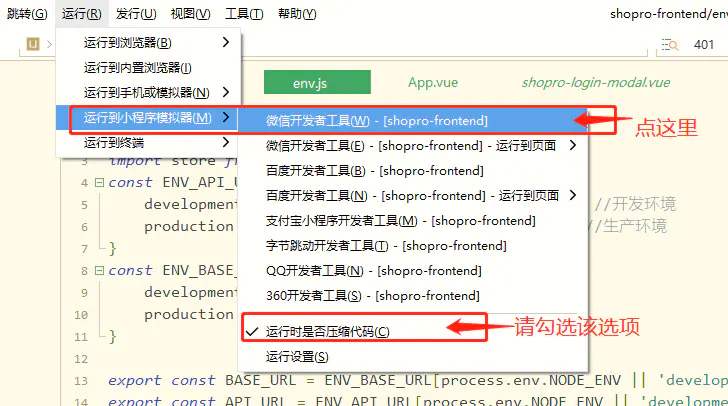
Task: Click the production key on line 6
Action: coord(189,226)
